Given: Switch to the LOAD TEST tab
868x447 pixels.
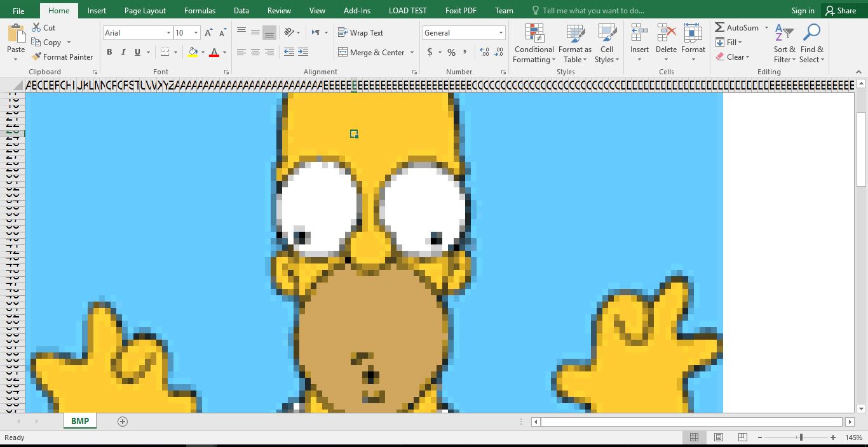Looking at the screenshot, I should coord(408,11).
